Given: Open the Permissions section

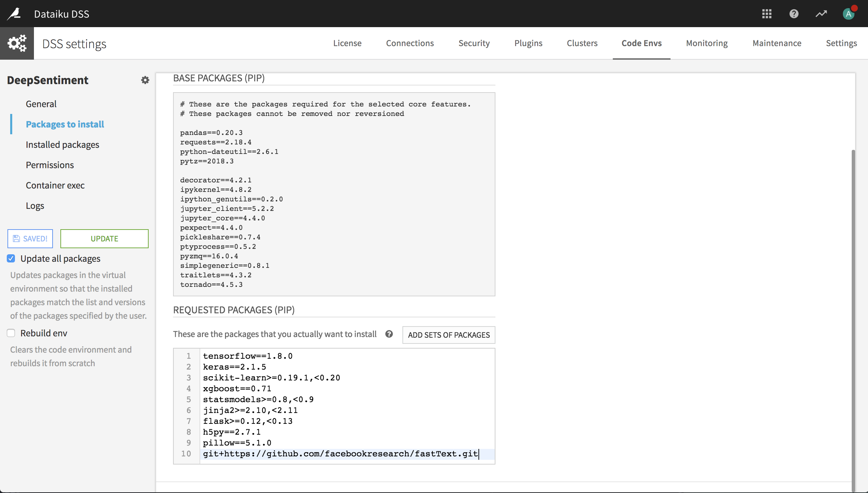Looking at the screenshot, I should (50, 165).
